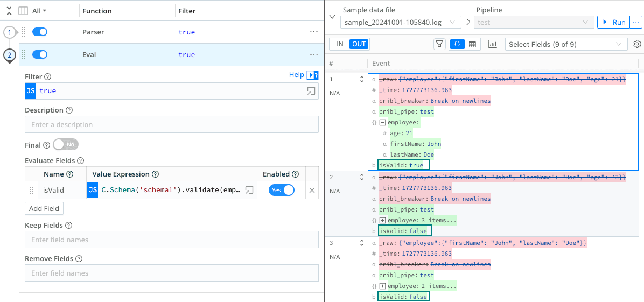The width and height of the screenshot is (644, 302).
Task: Switch to the IN events tab
Action: (x=340, y=44)
